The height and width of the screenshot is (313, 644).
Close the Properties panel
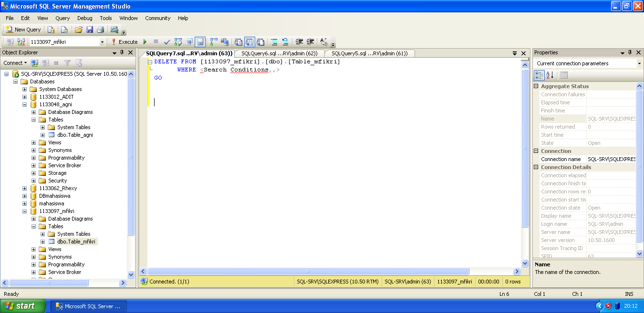click(638, 52)
